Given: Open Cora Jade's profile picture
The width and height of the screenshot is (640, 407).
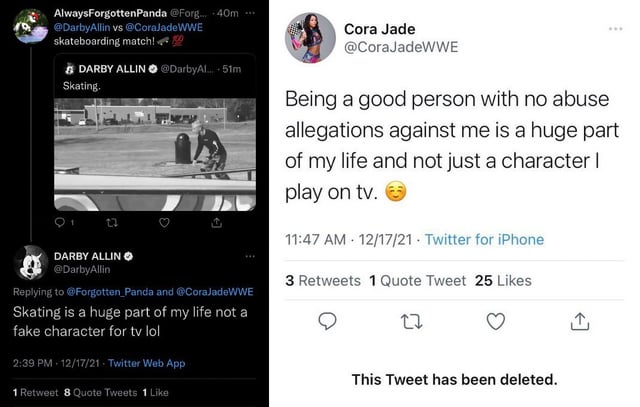Looking at the screenshot, I should point(310,39).
